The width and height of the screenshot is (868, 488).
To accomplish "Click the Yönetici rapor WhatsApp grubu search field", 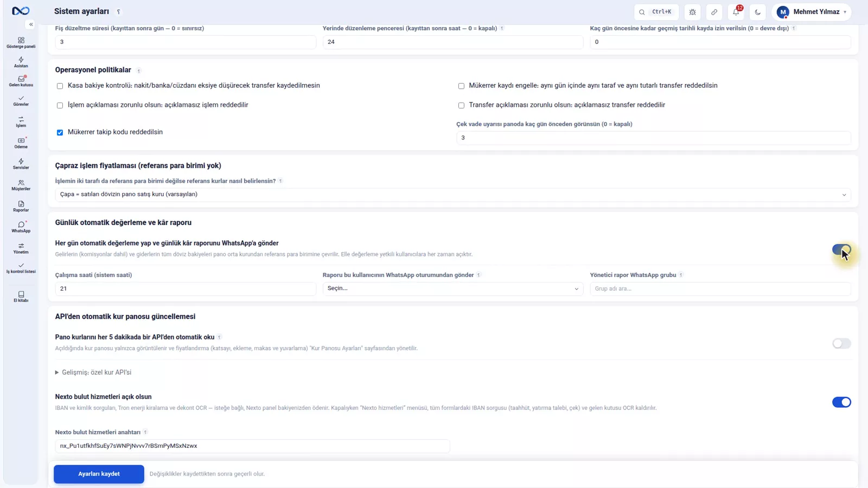I will [720, 288].
